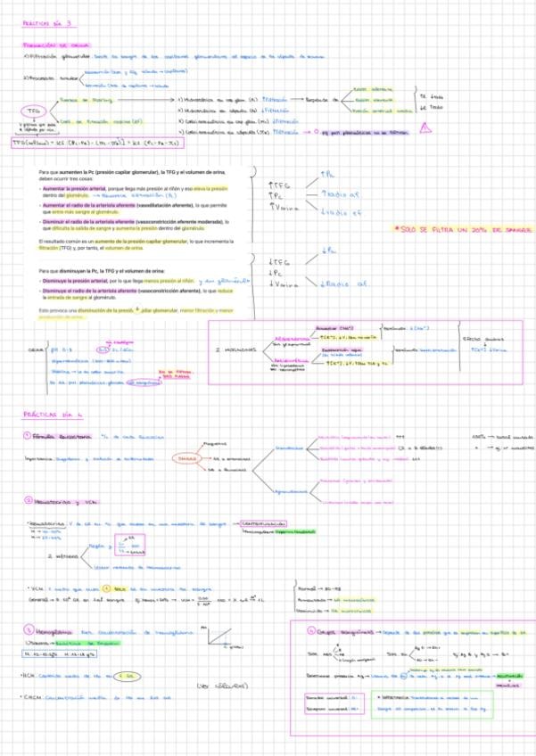Select 'Disminuir el radio de la arteriola eferente'
Screen dimensions: 536x756
tap(89, 222)
